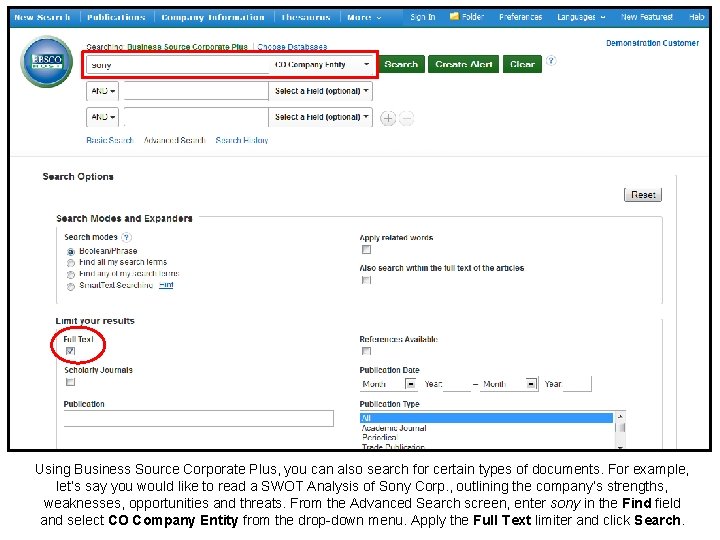Select Find all my search terms
Viewport: 720px width, 540px height.
click(x=71, y=263)
